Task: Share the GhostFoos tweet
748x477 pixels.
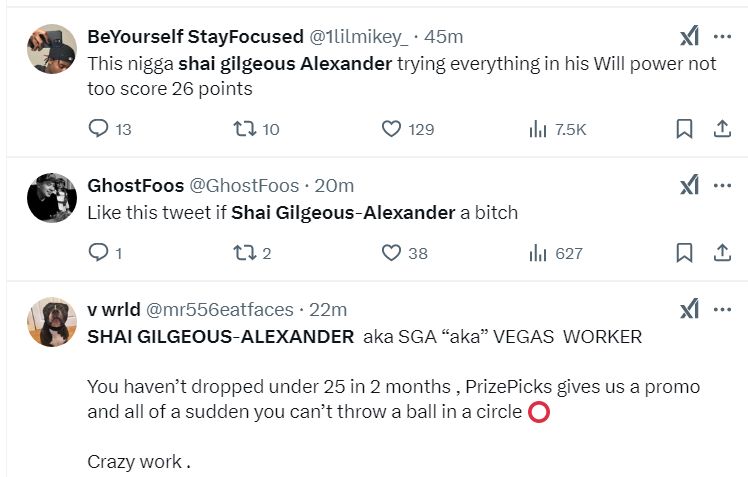Action: (721, 253)
